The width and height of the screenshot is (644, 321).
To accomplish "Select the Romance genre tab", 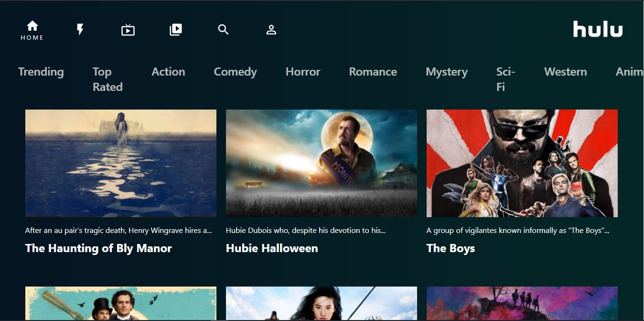I will tap(373, 72).
